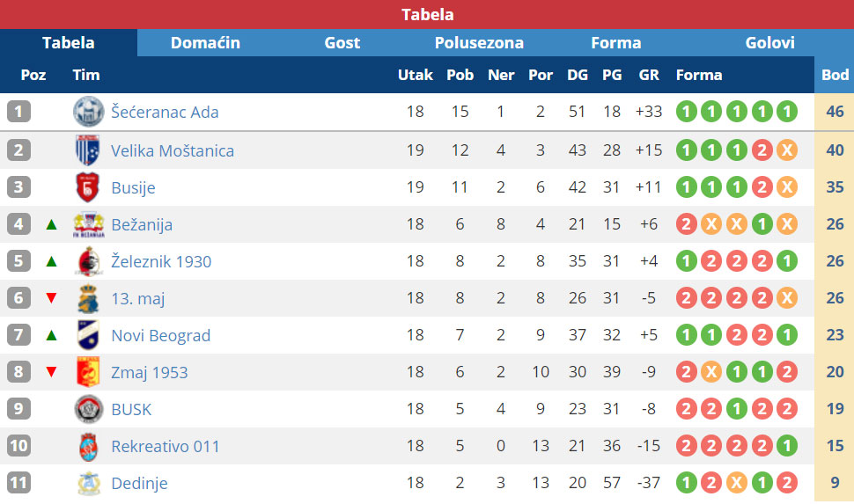Select the Polusezona tab
854x504 pixels.
pyautogui.click(x=479, y=42)
